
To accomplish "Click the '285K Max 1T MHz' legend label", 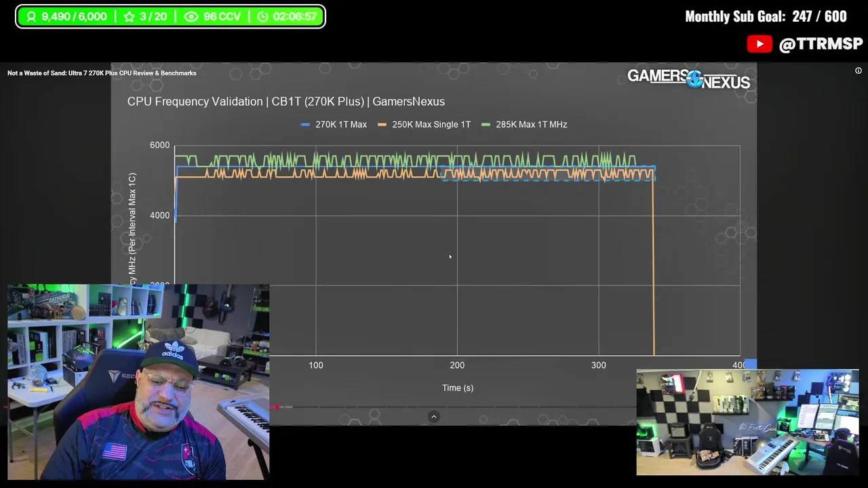I will pos(531,125).
